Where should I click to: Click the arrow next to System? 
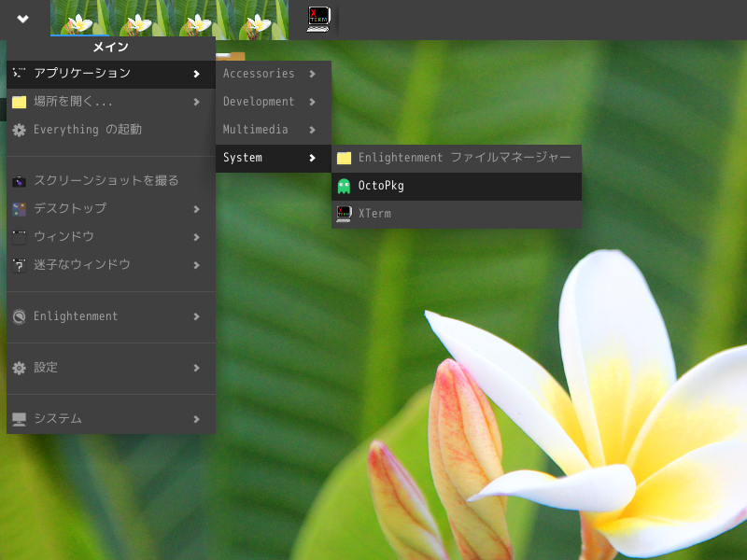tap(312, 158)
